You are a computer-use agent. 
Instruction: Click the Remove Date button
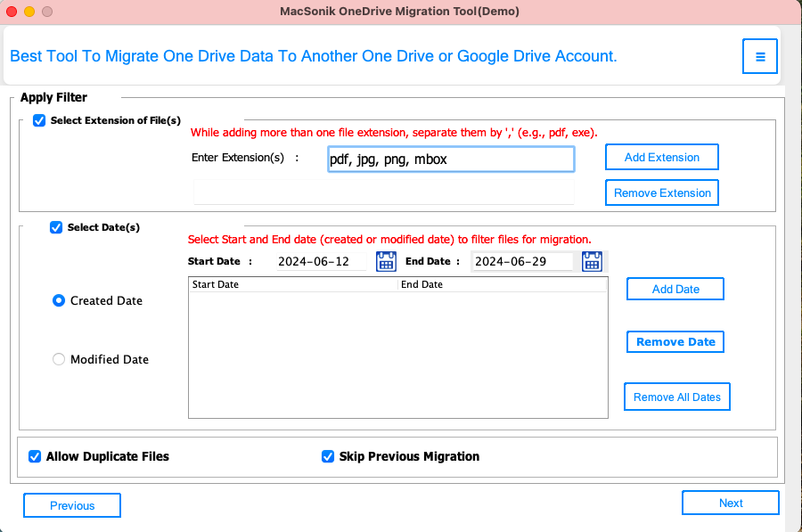pyautogui.click(x=675, y=341)
